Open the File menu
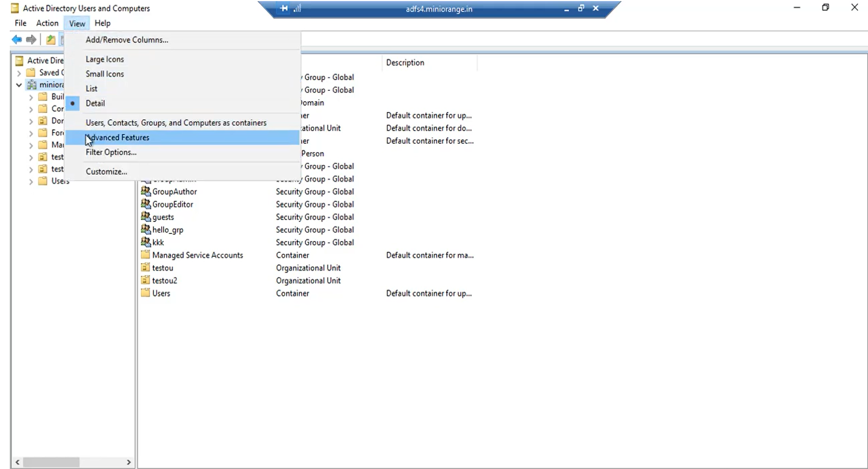Screen dimensions: 868x469 point(21,23)
